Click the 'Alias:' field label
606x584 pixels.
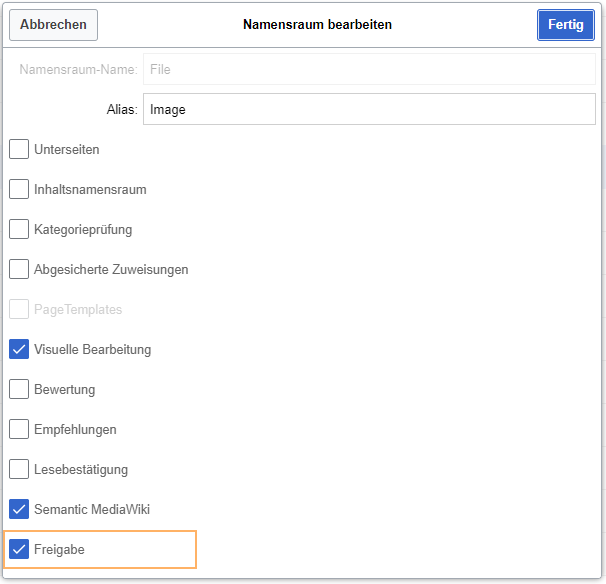(121, 110)
